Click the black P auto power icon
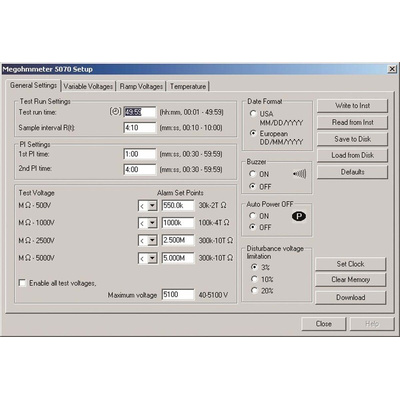This screenshot has width=400, height=400. coord(299,216)
